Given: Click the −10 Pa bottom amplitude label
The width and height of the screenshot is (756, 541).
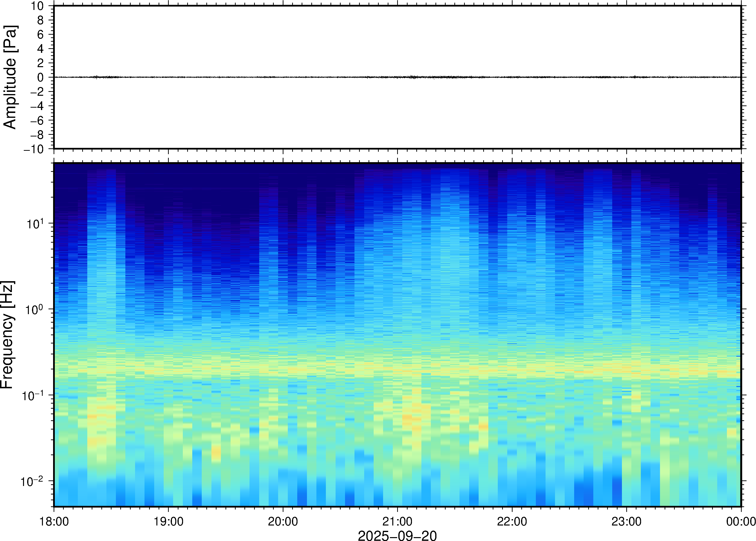Looking at the screenshot, I should [33, 149].
